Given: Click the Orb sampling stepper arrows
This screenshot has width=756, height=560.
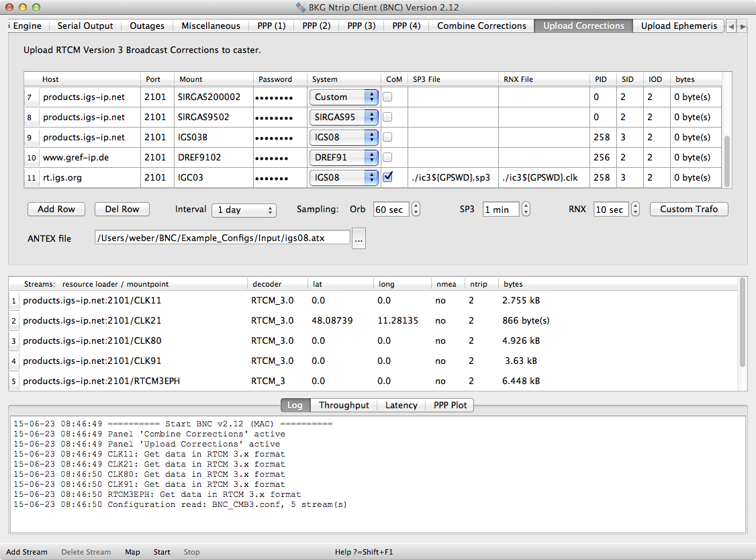Looking at the screenshot, I should pos(416,209).
